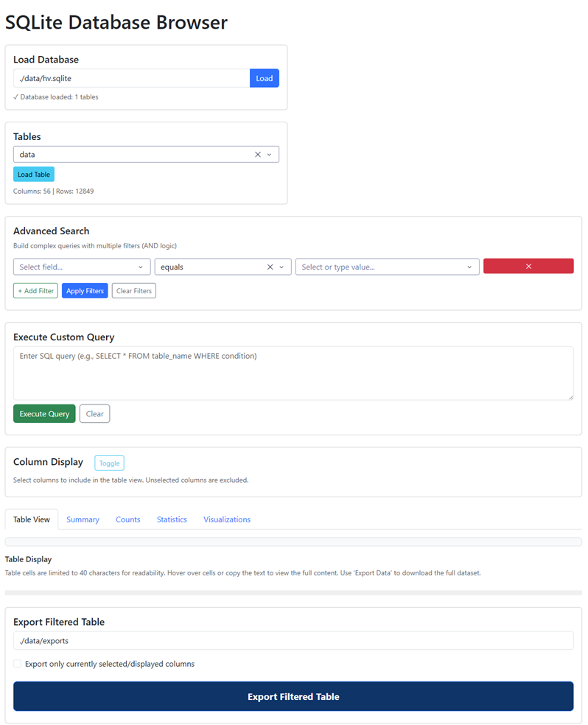Click the horizontal scrollbar under Table Display

293,593
